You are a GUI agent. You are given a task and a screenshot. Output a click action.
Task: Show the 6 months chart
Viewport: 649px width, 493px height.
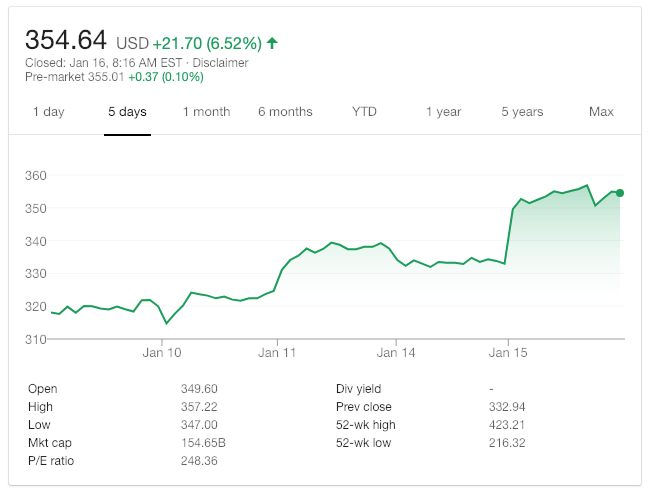285,112
